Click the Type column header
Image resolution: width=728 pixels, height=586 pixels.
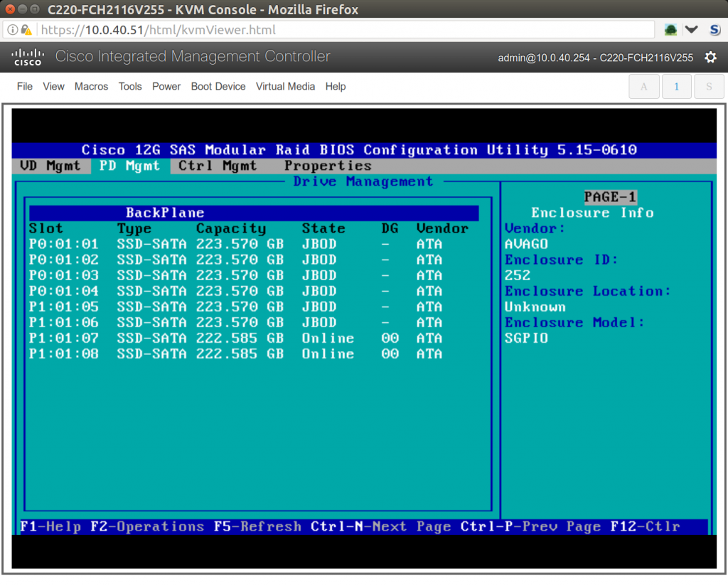point(134,229)
